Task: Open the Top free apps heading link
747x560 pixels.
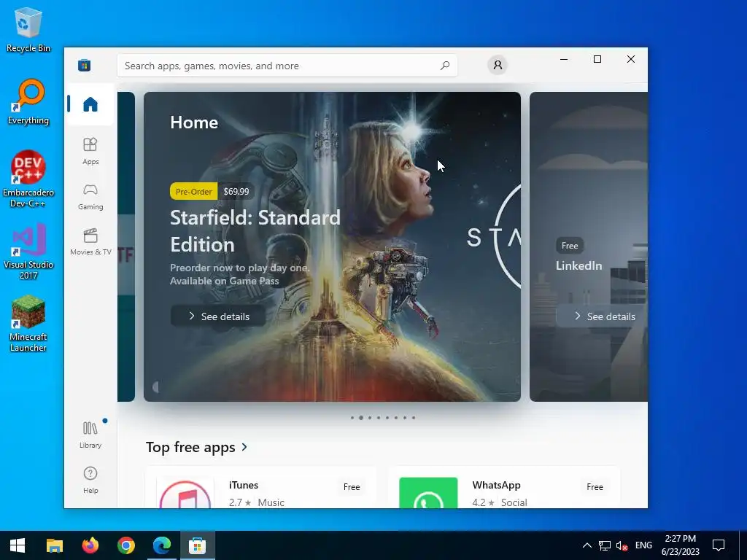Action: coord(190,447)
